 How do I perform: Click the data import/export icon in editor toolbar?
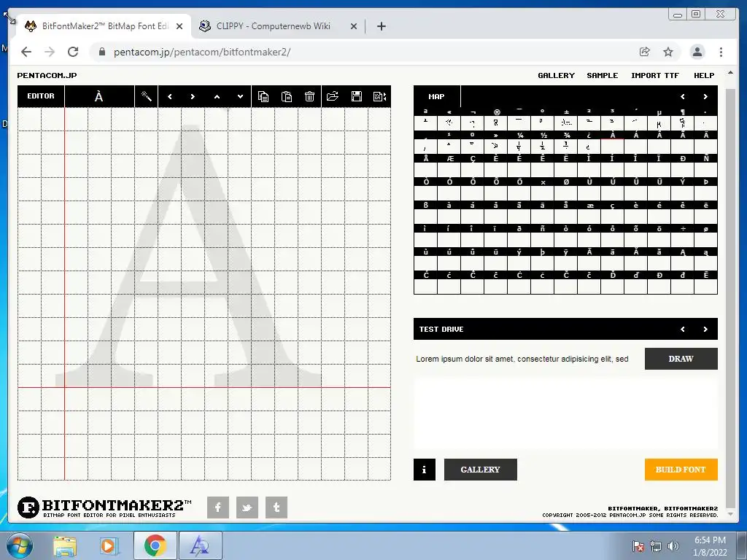pyautogui.click(x=379, y=97)
